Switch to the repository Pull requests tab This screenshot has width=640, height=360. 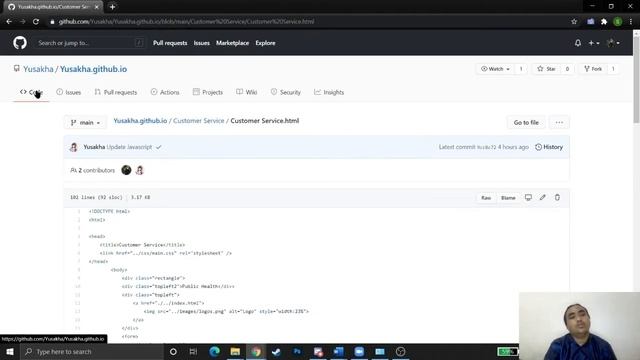tap(116, 92)
